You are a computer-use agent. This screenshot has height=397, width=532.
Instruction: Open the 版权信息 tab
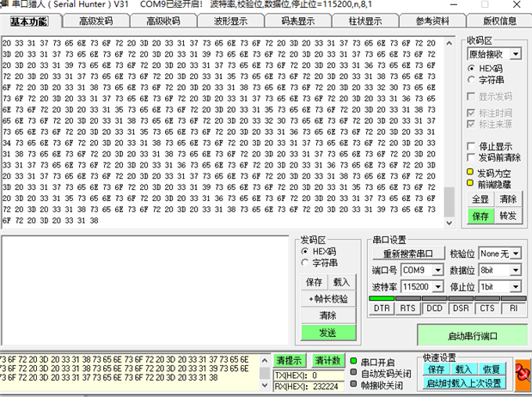(499, 21)
